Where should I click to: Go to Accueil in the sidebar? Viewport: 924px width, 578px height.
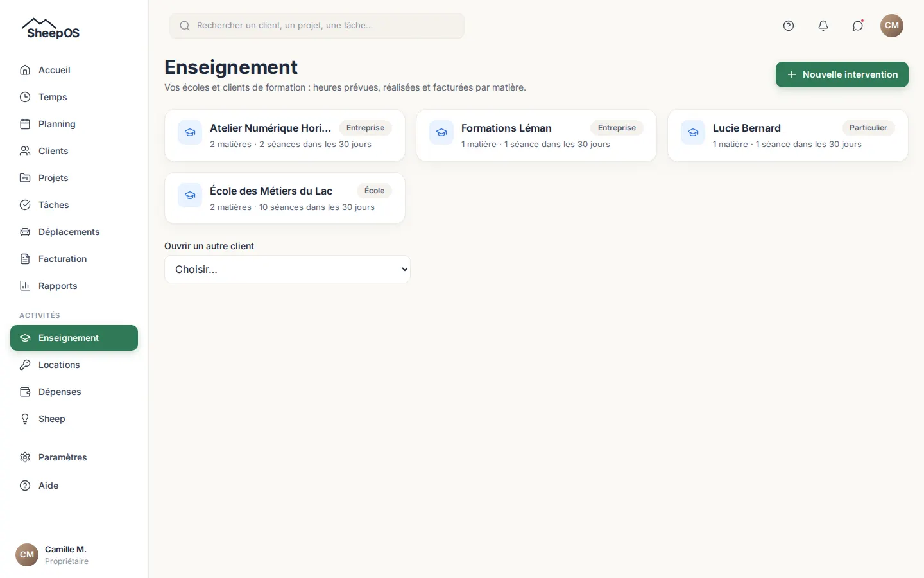(x=74, y=70)
